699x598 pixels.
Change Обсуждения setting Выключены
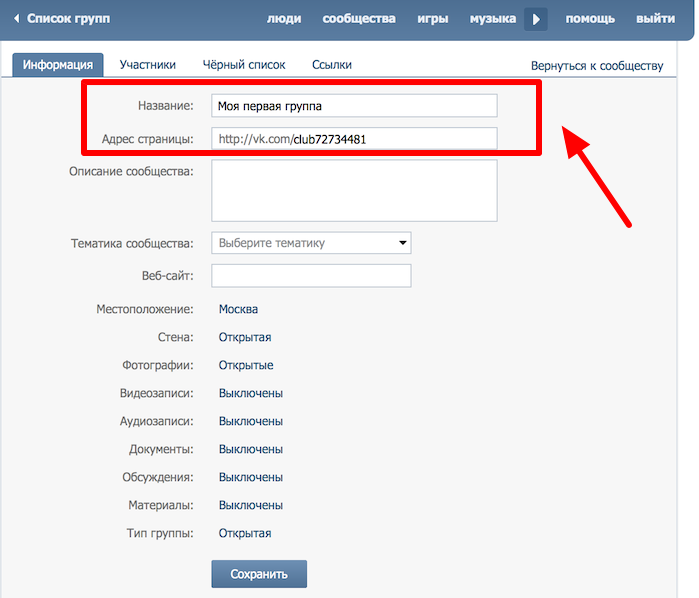tap(251, 478)
